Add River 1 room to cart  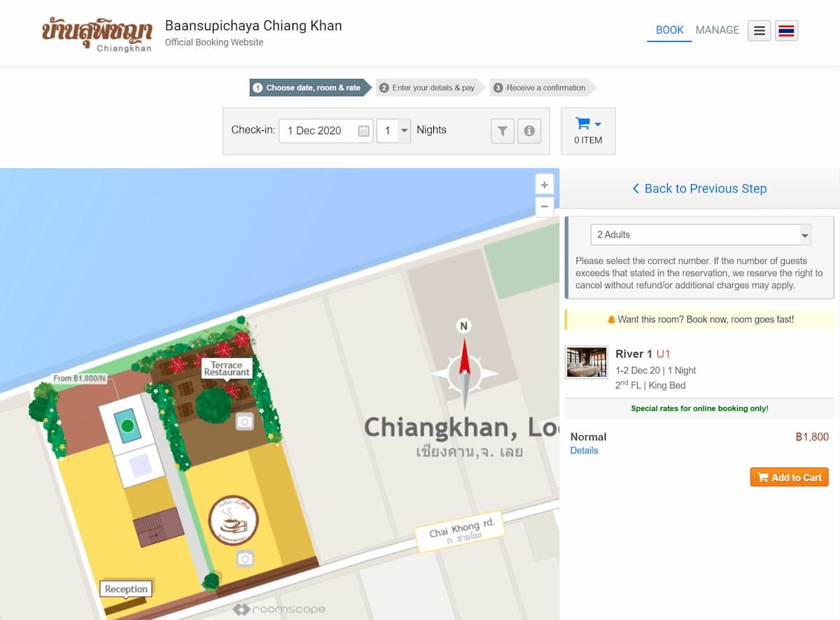(x=789, y=477)
